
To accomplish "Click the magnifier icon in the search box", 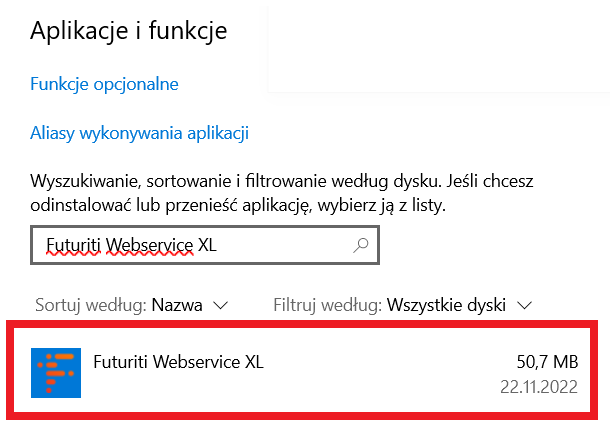I will 362,245.
